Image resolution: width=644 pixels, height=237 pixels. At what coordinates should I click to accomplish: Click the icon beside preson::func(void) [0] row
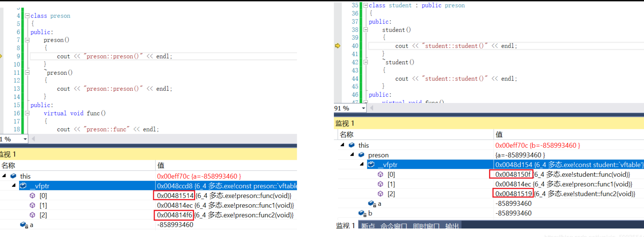pyautogui.click(x=32, y=196)
